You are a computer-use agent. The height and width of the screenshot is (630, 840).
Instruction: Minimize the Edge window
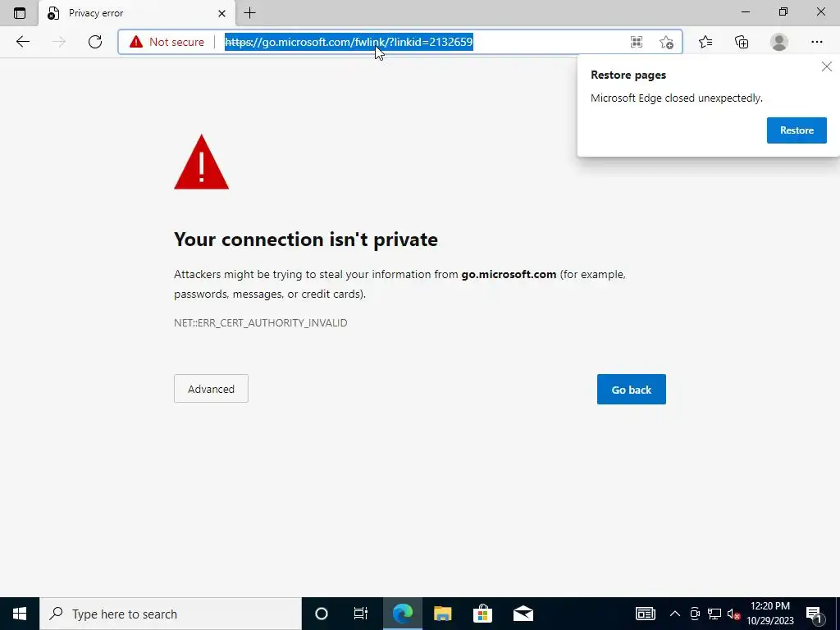746,12
